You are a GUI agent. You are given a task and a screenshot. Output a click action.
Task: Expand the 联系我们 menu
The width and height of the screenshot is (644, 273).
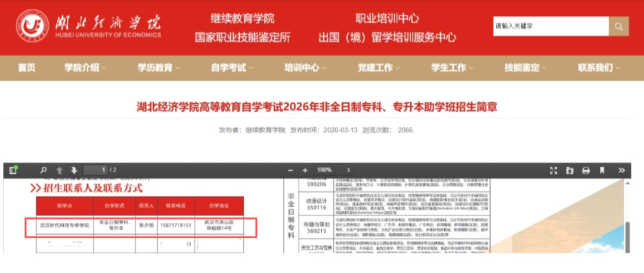(599, 68)
